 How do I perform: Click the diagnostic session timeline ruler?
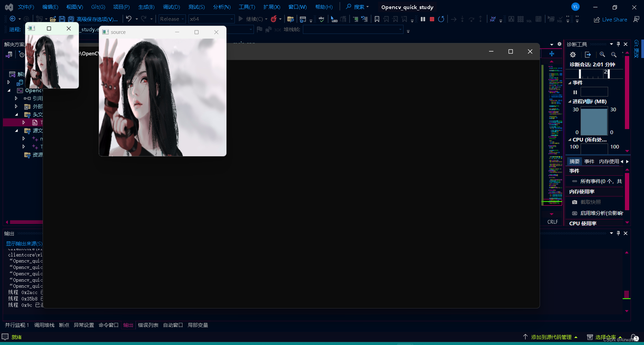click(x=594, y=74)
